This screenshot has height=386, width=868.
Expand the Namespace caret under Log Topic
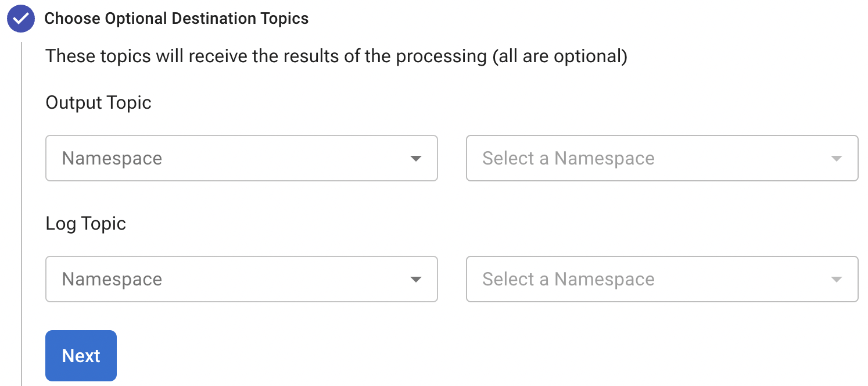pyautogui.click(x=416, y=279)
